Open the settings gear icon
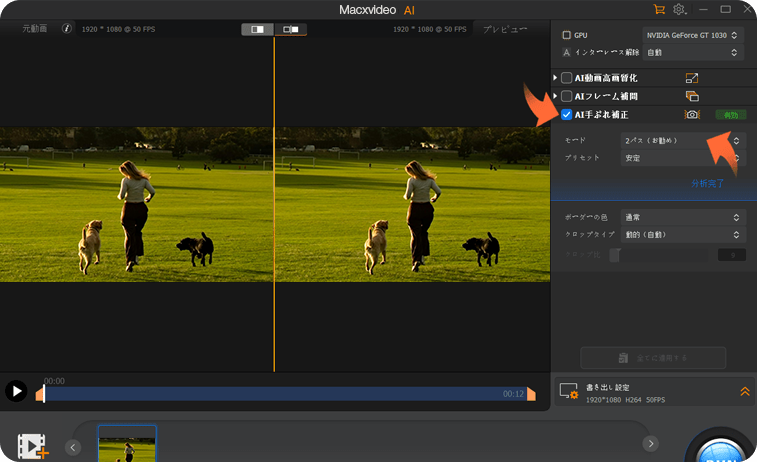 point(679,9)
